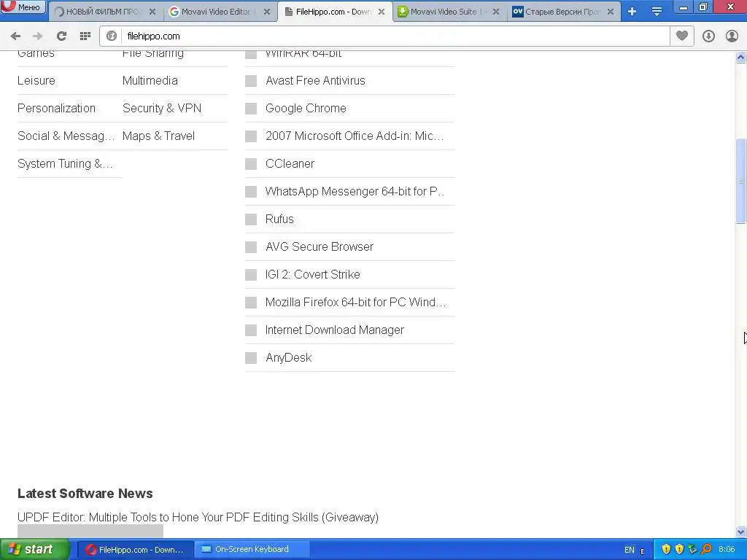747x560 pixels.
Task: Add page to bookmarks with heart icon
Action: (x=682, y=36)
